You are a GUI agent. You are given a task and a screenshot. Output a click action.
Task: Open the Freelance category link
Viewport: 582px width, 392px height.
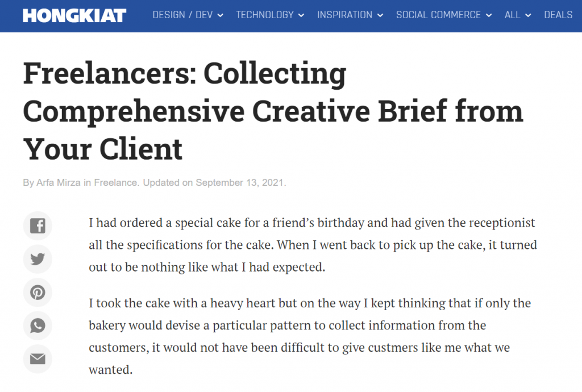click(x=115, y=183)
